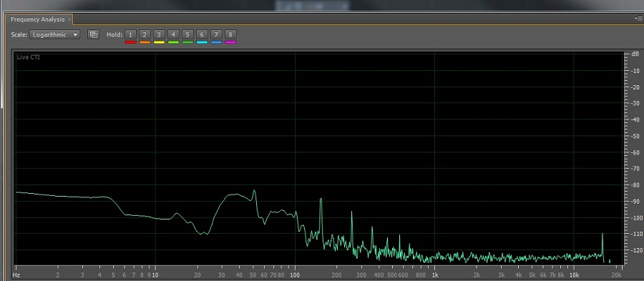Click the "Scale:" label
This screenshot has height=281, width=644.
point(19,35)
